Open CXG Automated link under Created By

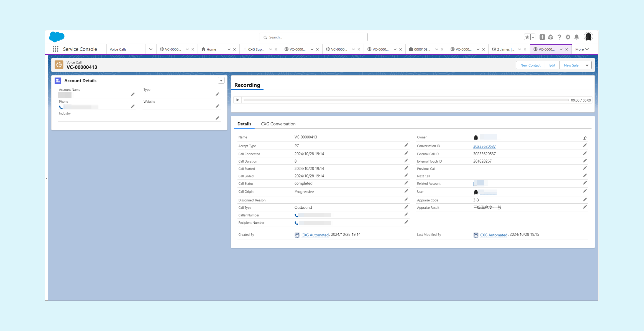click(x=315, y=235)
